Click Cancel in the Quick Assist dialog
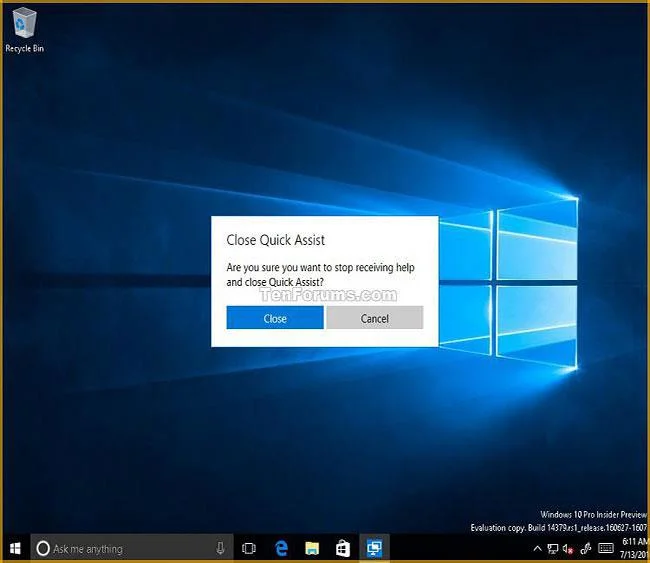 coord(375,318)
